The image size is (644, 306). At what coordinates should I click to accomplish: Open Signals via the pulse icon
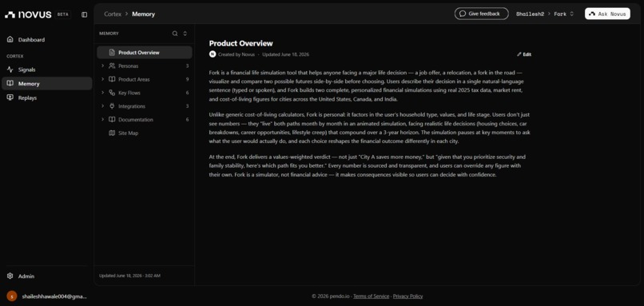coord(10,70)
